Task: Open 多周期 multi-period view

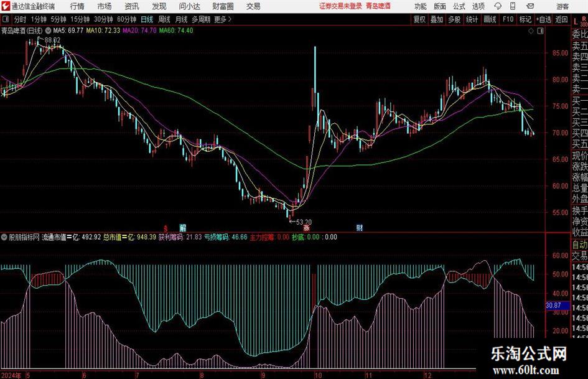Action: tap(201, 19)
